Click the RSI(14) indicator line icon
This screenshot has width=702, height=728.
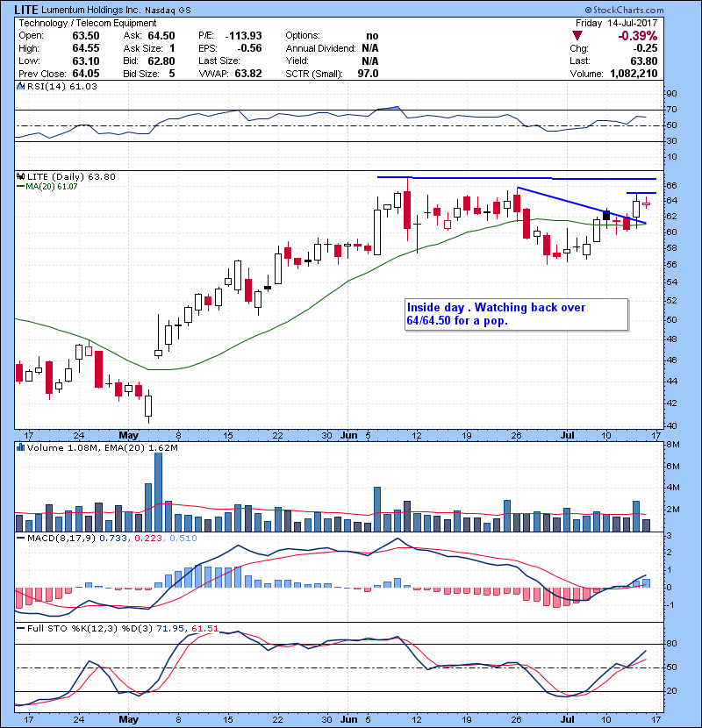coord(20,86)
